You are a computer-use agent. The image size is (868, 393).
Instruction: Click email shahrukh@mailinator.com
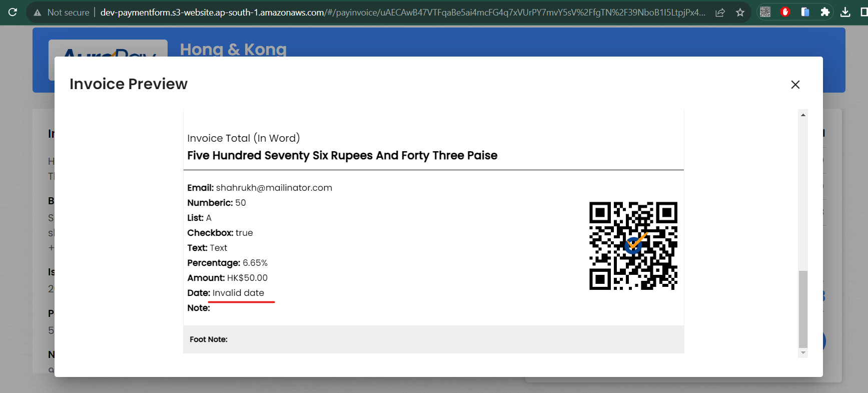pyautogui.click(x=274, y=188)
